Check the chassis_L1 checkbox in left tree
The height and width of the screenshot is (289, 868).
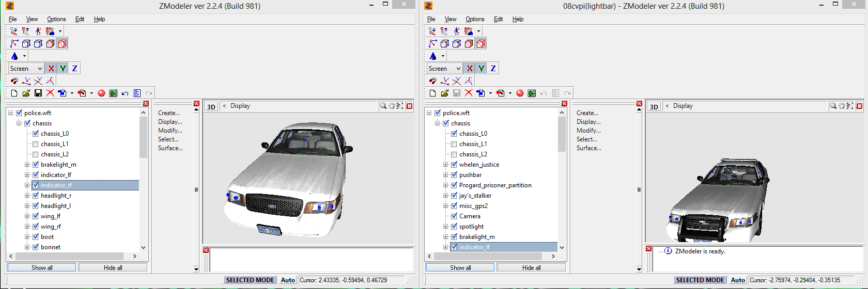[x=36, y=144]
